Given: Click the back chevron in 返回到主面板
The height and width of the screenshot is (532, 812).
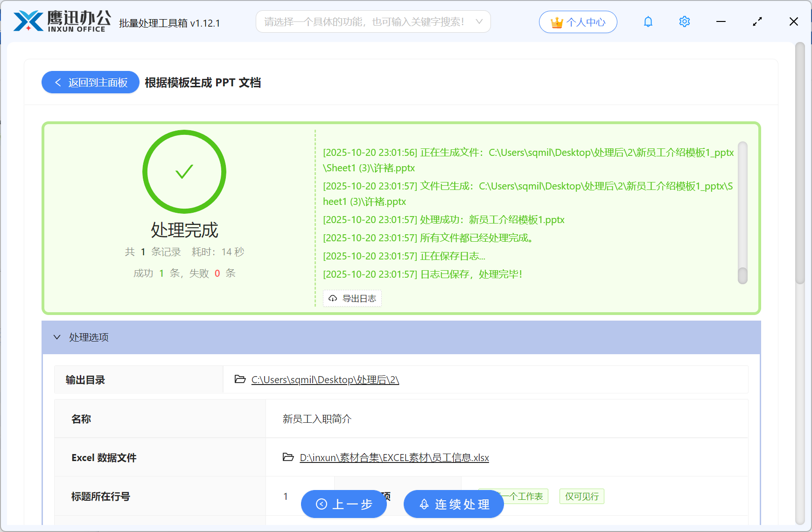Looking at the screenshot, I should 57,82.
